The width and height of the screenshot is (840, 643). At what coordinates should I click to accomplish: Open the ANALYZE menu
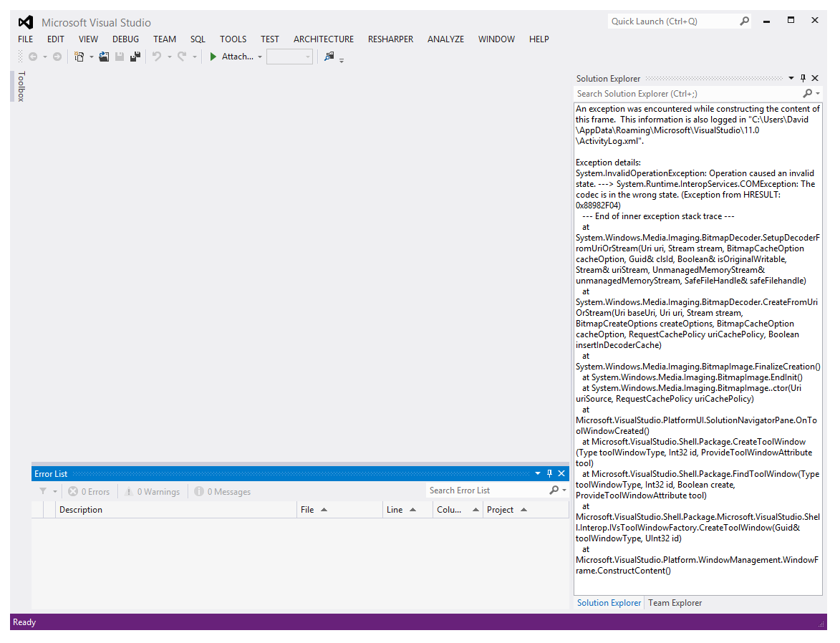tap(445, 39)
